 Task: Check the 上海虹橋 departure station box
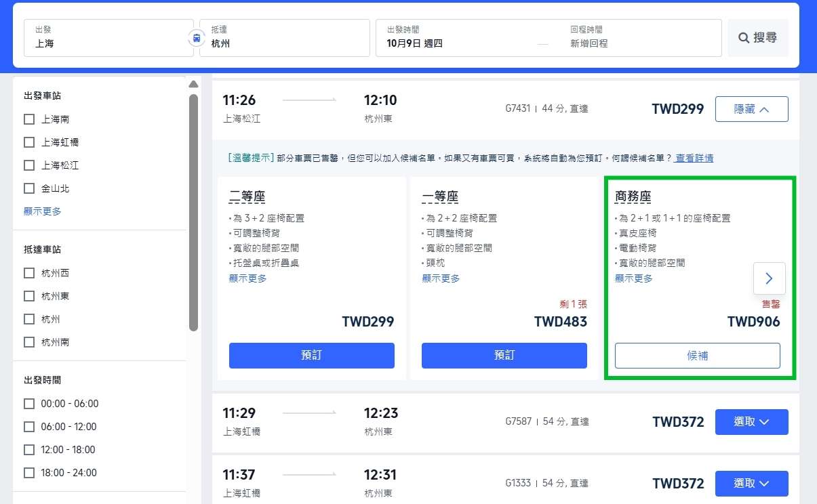pyautogui.click(x=29, y=142)
